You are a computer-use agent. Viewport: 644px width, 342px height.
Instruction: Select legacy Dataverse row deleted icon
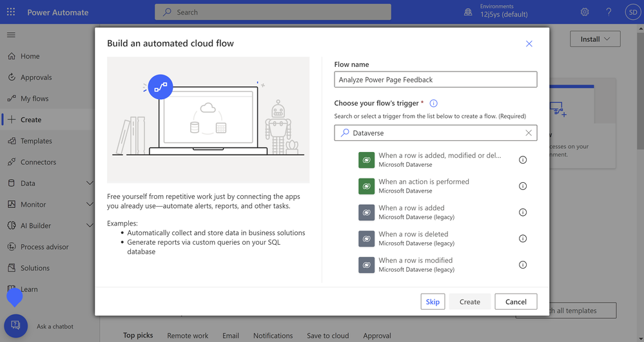(366, 238)
